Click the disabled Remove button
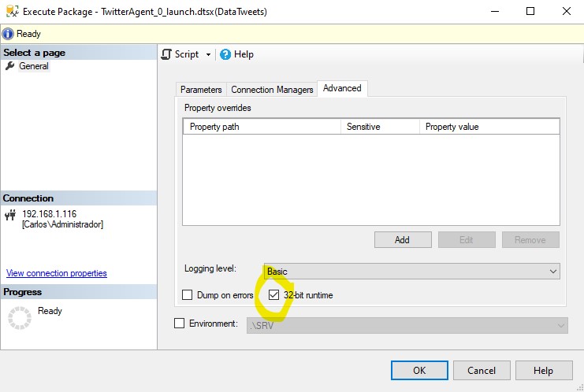This screenshot has height=392, width=584. coord(530,240)
